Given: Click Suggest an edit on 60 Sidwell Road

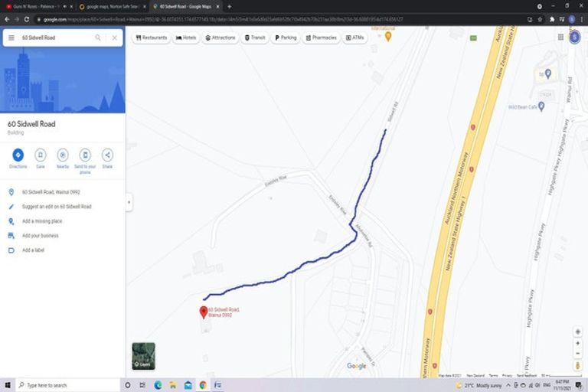Looking at the screenshot, I should [57, 207].
